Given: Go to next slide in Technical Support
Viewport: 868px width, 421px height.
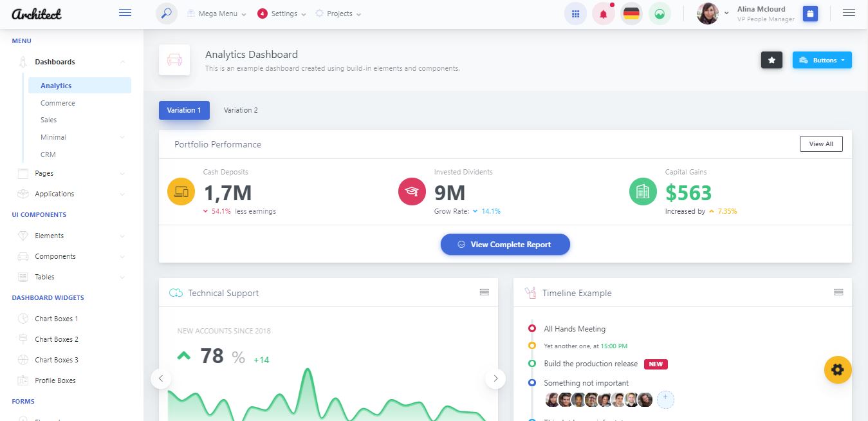Looking at the screenshot, I should (x=495, y=379).
